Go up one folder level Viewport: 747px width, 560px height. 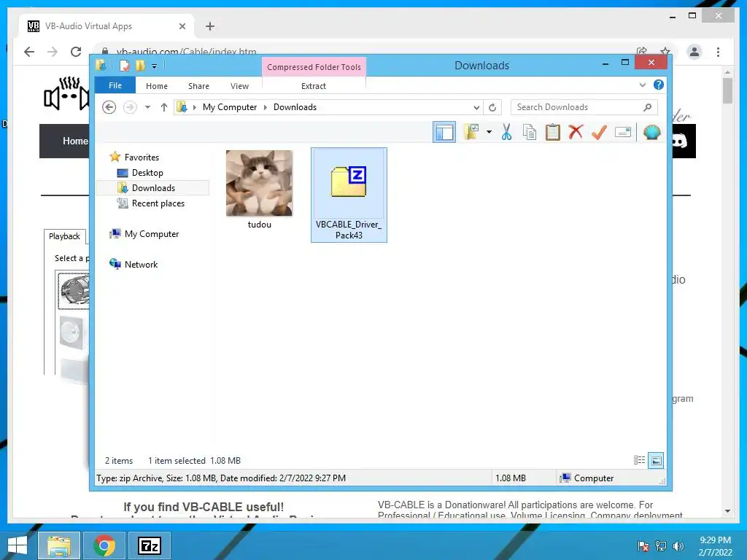[164, 107]
